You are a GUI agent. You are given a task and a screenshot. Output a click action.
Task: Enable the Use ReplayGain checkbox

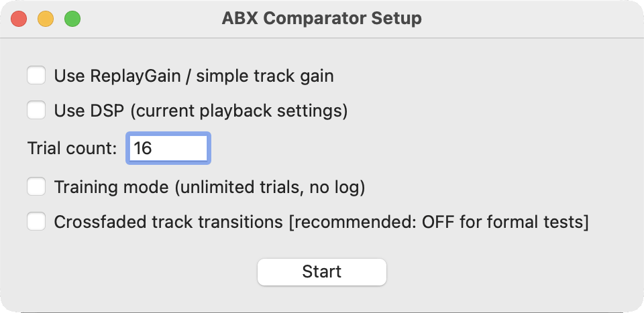click(36, 75)
